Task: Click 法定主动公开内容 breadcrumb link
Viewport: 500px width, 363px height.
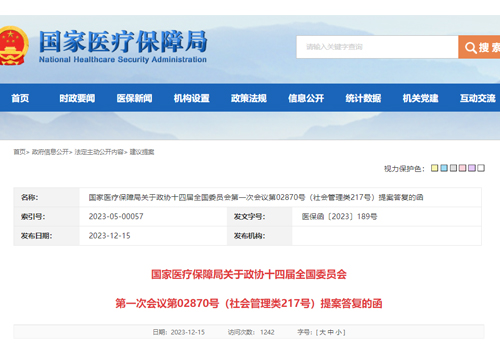Action: pos(99,152)
